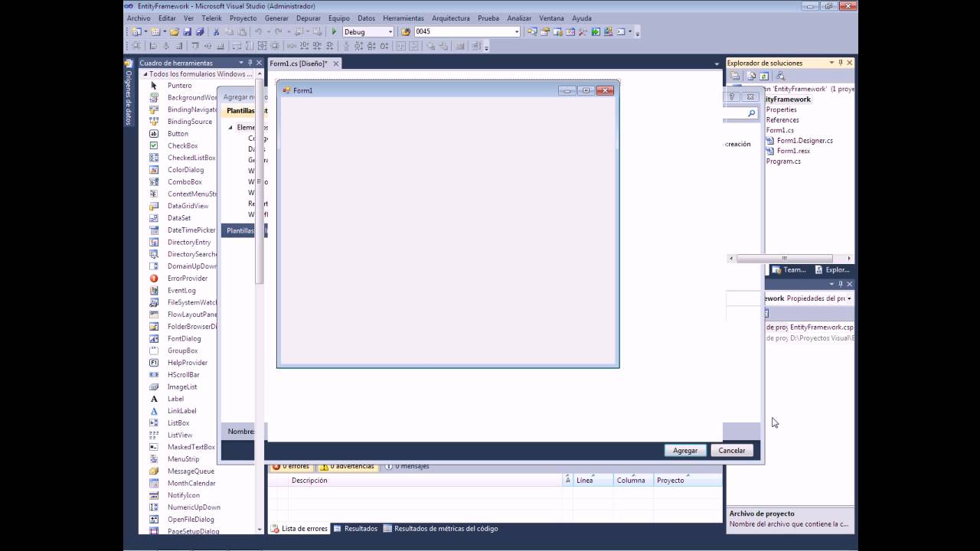Click the Copy toolbar icon
This screenshot has width=980, height=551.
point(230,31)
